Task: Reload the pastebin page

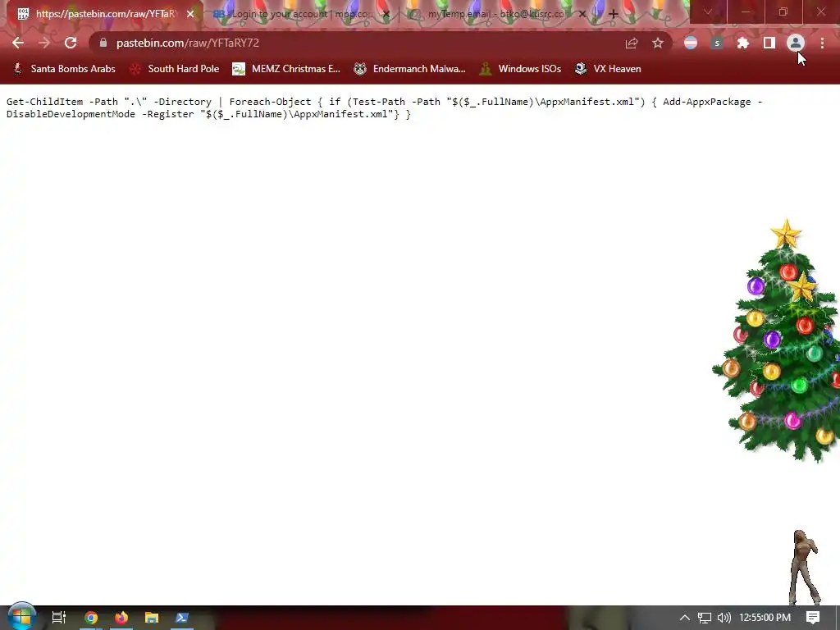Action: (71, 43)
